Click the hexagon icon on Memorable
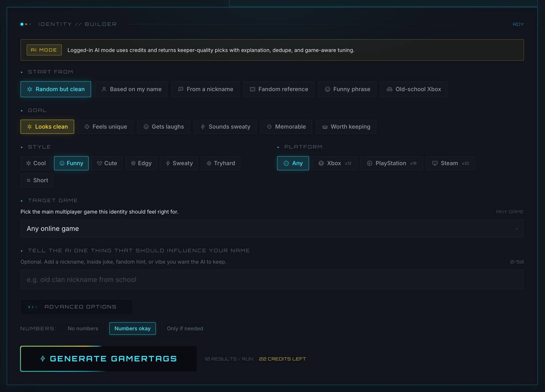 [269, 127]
